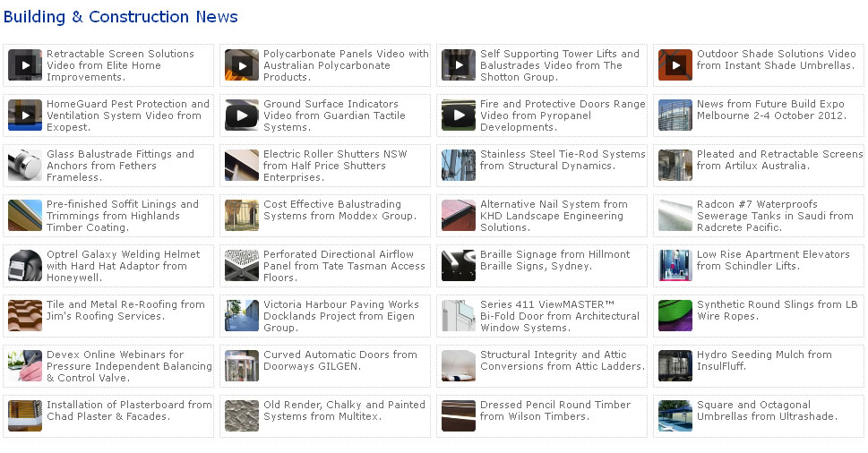Open Curved Automatic Doors from GILGEN link
This screenshot has width=868, height=453.
pyautogui.click(x=340, y=360)
